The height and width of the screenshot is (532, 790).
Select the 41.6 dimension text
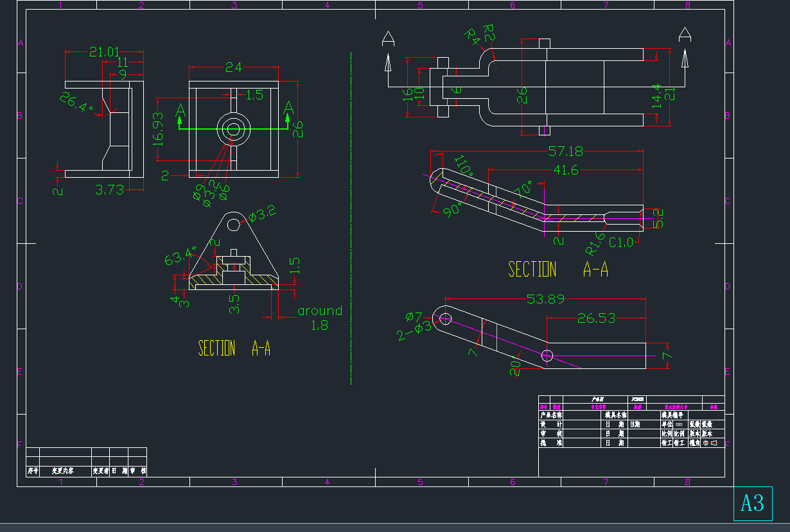click(565, 170)
